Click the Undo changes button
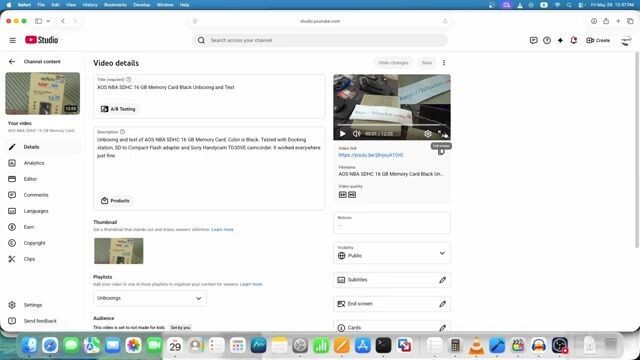The width and height of the screenshot is (640, 360). (x=393, y=62)
